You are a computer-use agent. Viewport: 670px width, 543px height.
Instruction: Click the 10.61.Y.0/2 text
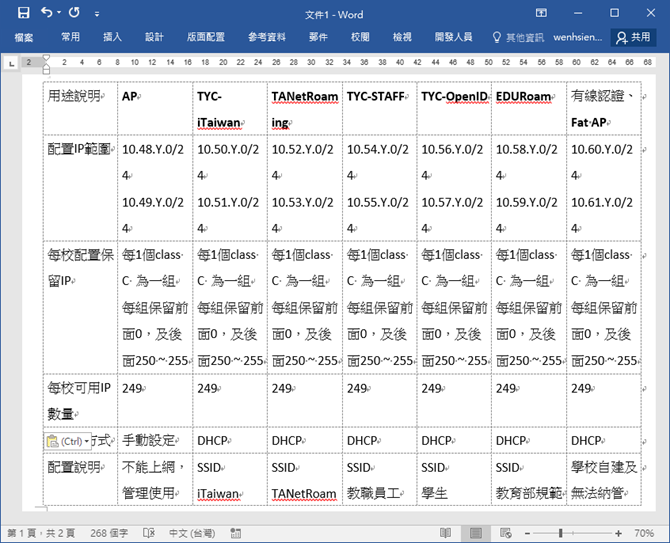click(x=602, y=202)
